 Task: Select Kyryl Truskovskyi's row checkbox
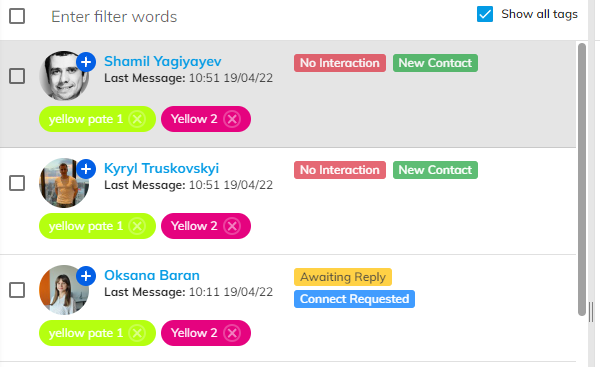tap(17, 183)
